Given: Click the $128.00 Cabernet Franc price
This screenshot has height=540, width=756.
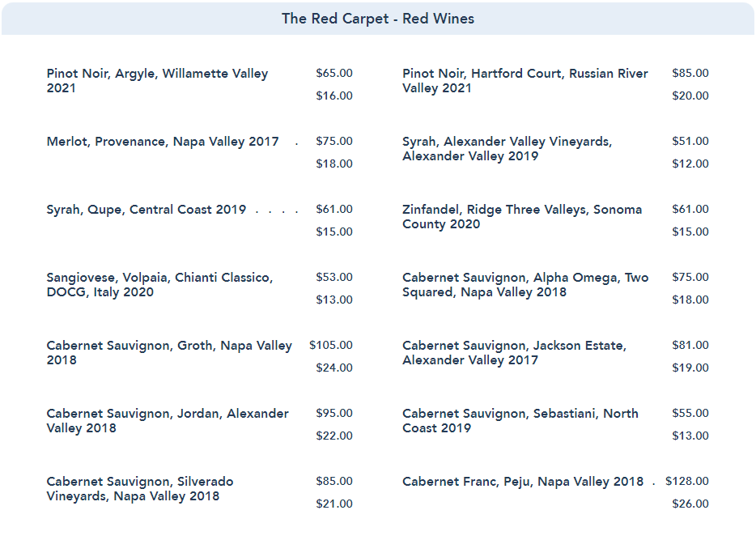Looking at the screenshot, I should [x=687, y=481].
